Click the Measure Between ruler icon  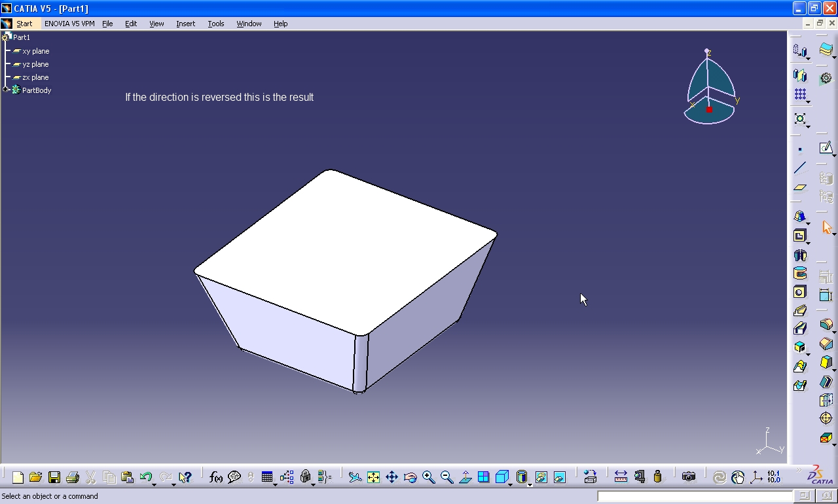tap(621, 477)
